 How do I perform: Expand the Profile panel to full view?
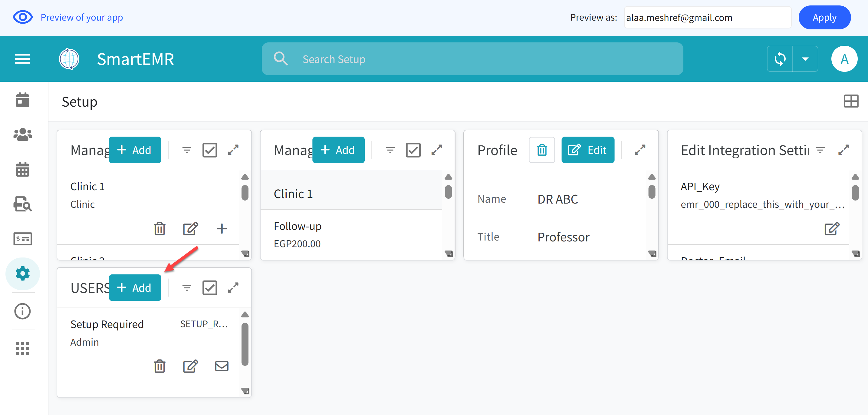pyautogui.click(x=640, y=150)
